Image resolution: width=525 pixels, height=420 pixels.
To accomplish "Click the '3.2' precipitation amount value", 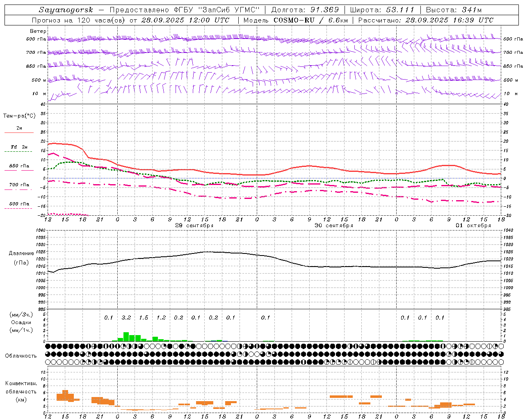I will point(126,317).
